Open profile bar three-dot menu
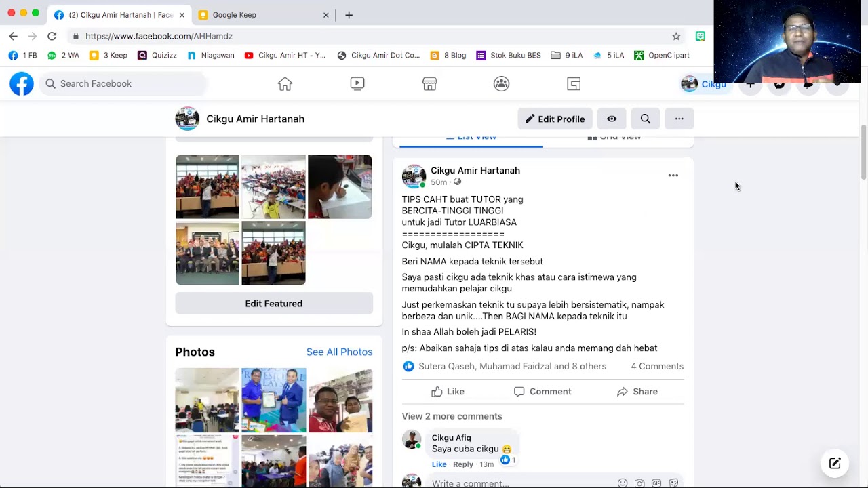Viewport: 868px width, 488px height. click(679, 119)
